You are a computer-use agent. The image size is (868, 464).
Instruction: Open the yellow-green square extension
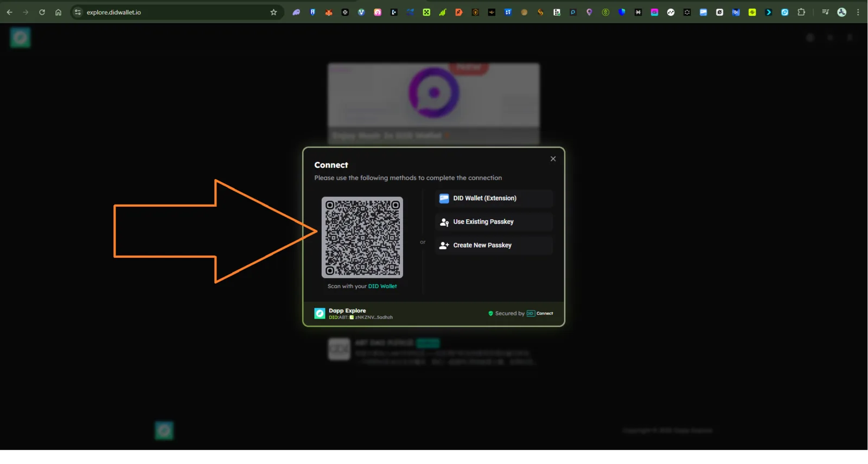tap(752, 12)
